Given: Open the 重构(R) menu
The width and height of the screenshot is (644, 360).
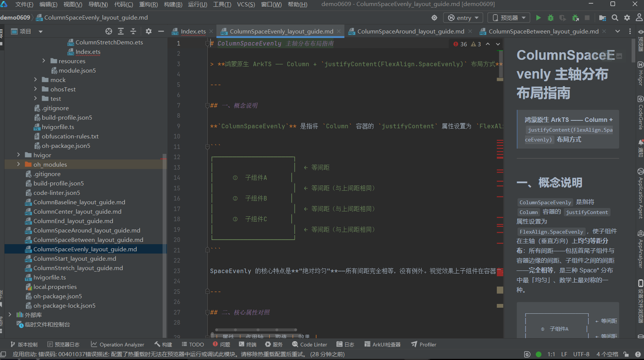Looking at the screenshot, I should coord(148,5).
